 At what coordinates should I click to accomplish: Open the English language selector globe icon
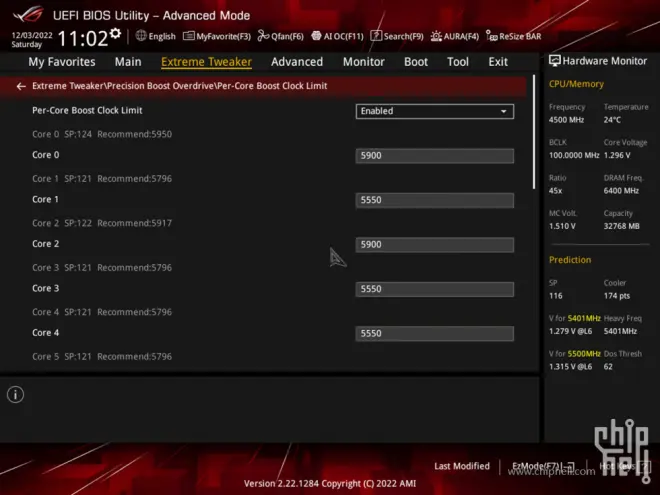(141, 36)
